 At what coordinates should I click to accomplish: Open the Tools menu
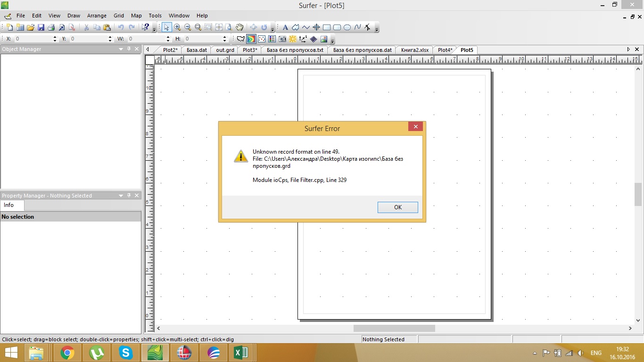pyautogui.click(x=155, y=16)
